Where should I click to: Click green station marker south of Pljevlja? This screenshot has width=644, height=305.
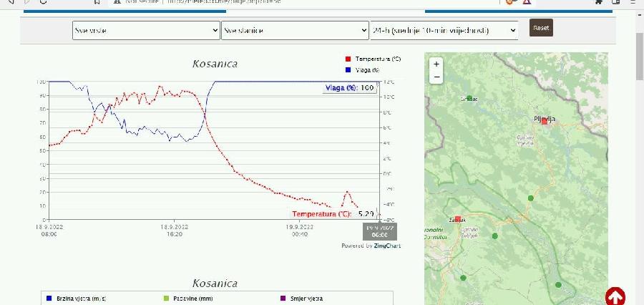click(x=531, y=198)
